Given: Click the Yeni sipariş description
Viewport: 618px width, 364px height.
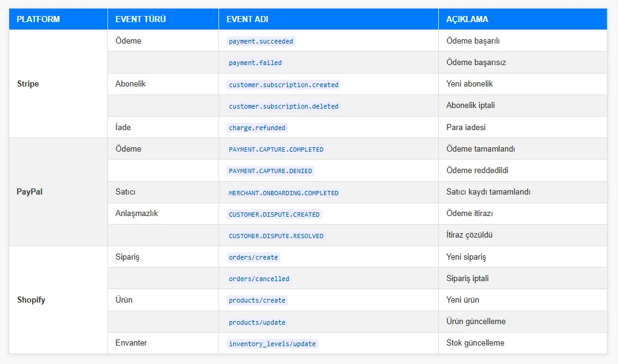Looking at the screenshot, I should click(x=466, y=257).
